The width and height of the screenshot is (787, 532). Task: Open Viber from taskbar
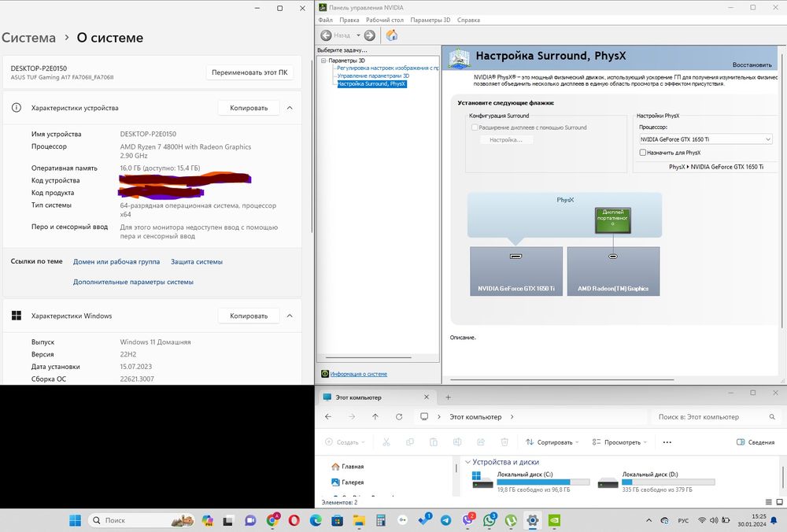(x=467, y=520)
